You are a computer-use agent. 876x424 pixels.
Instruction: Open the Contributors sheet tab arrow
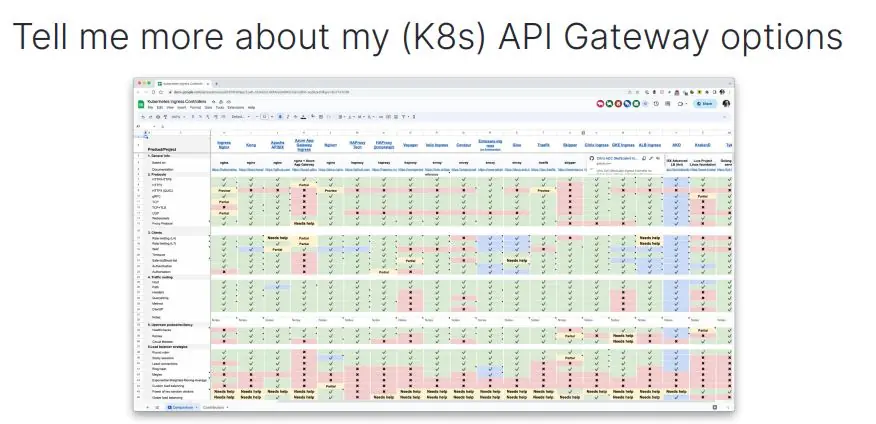[227, 407]
